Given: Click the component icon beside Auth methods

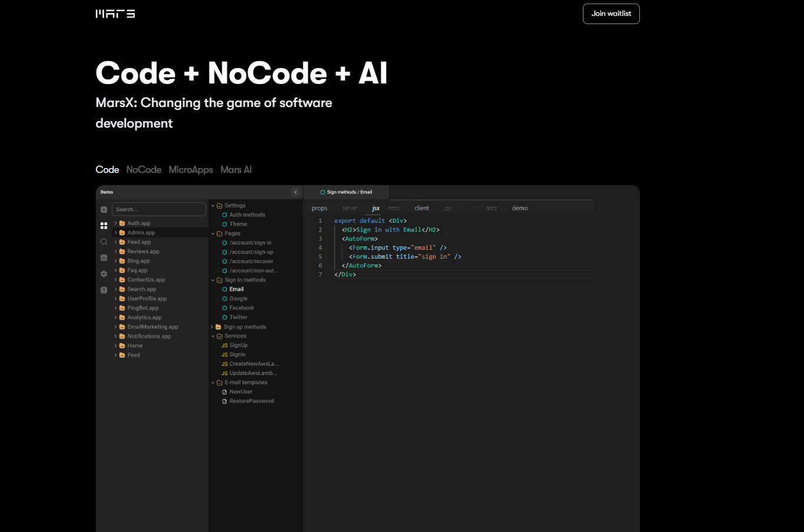Looking at the screenshot, I should pos(225,215).
